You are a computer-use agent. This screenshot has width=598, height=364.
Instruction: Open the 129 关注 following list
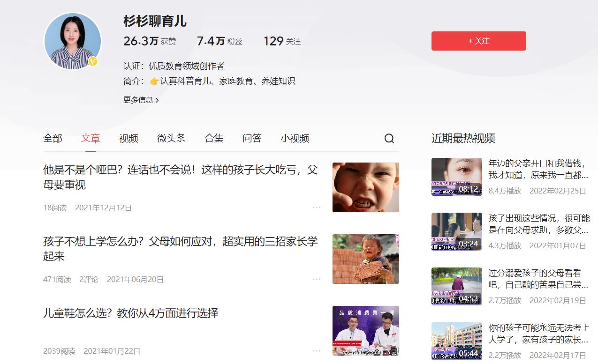tap(281, 41)
